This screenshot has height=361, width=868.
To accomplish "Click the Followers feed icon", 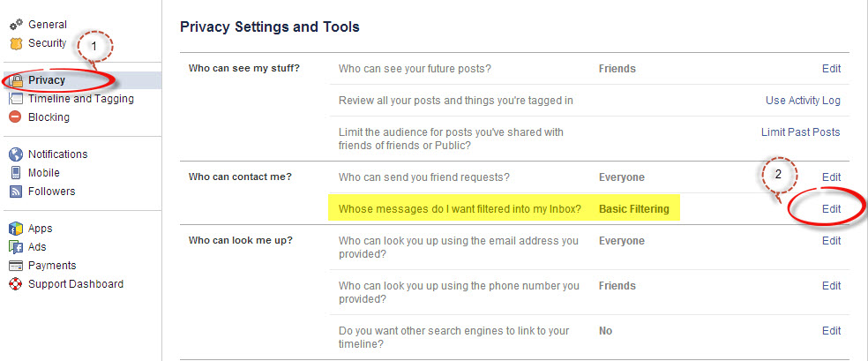I will coord(15,192).
